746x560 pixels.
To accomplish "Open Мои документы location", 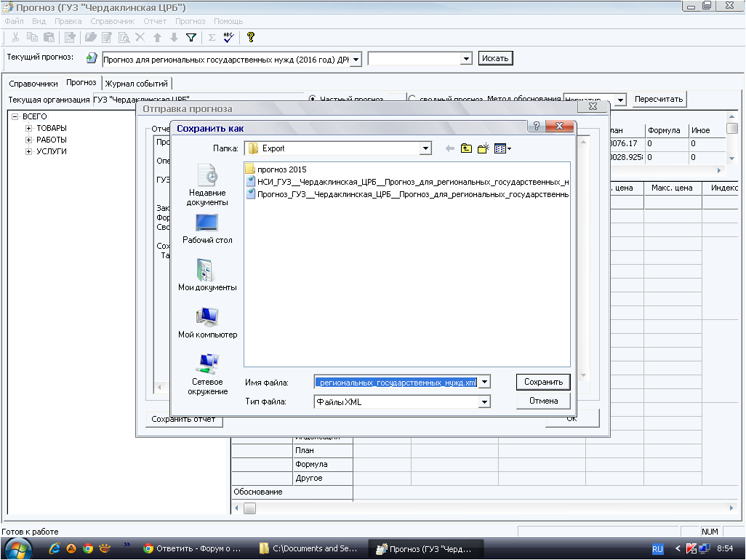I will tap(207, 275).
